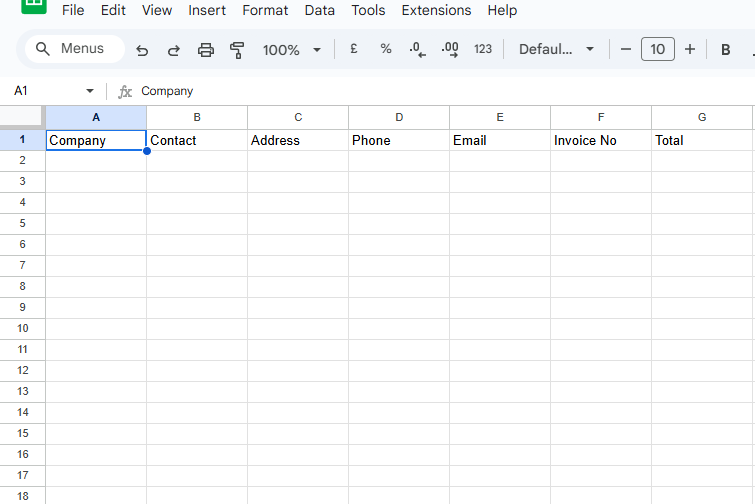Open the Name box dropdown arrow
The image size is (755, 504).
pos(89,91)
